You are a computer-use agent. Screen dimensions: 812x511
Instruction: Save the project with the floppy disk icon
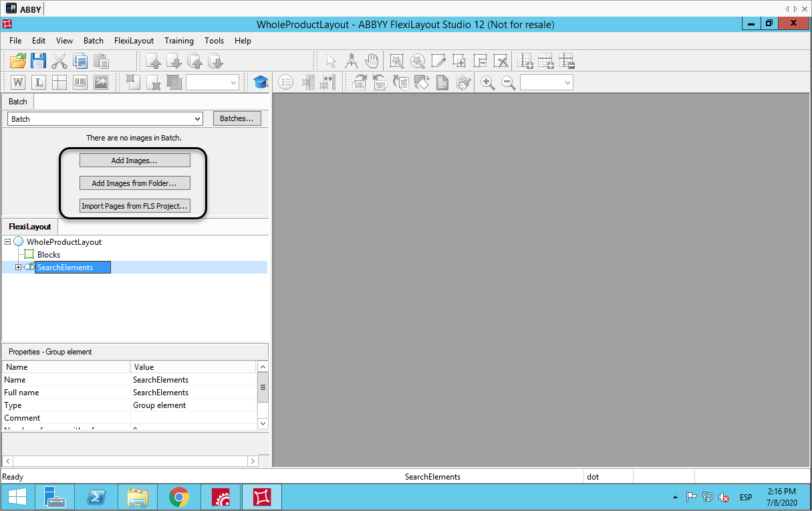point(39,61)
